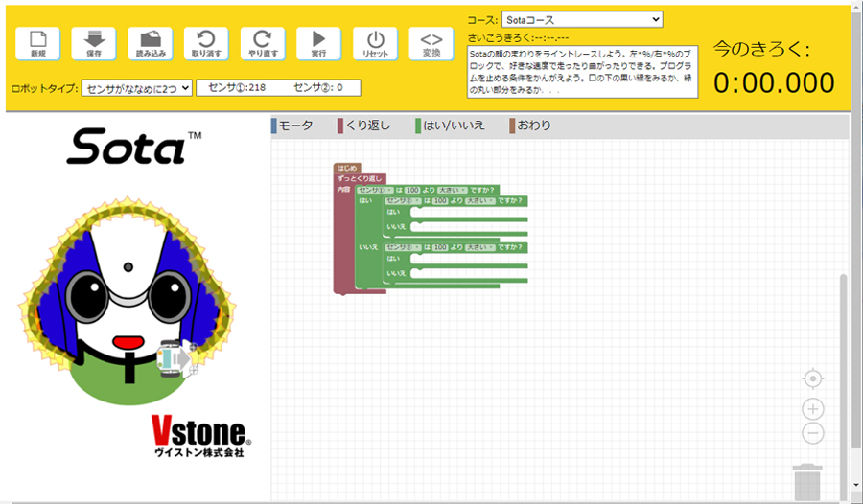The width and height of the screenshot is (863, 504).
Task: Click the センサ②: 0 readout
Action: coord(318,87)
